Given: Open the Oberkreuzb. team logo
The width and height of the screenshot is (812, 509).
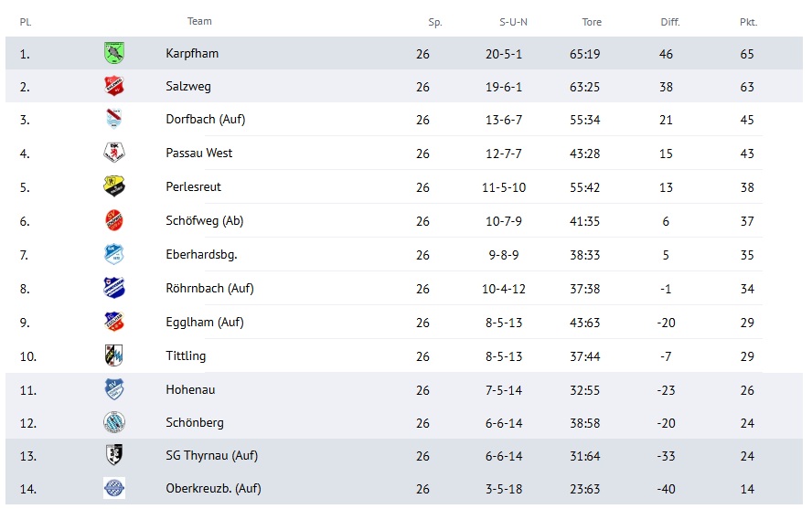Looking at the screenshot, I should tap(114, 488).
